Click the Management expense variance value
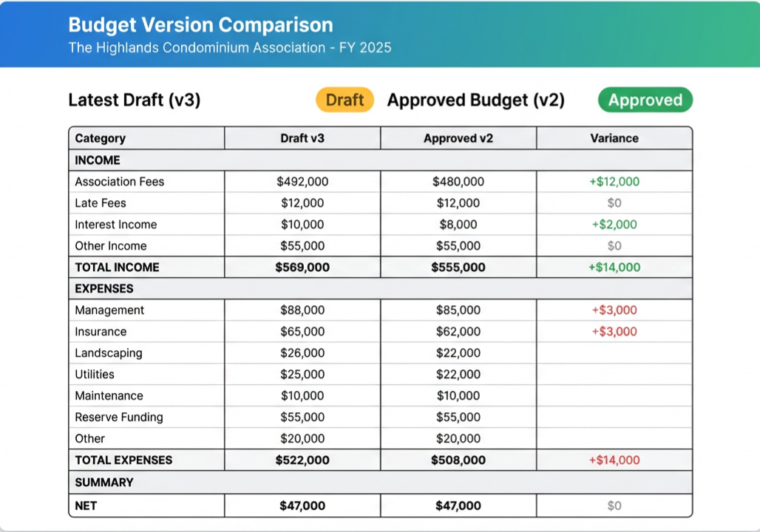 (x=614, y=310)
